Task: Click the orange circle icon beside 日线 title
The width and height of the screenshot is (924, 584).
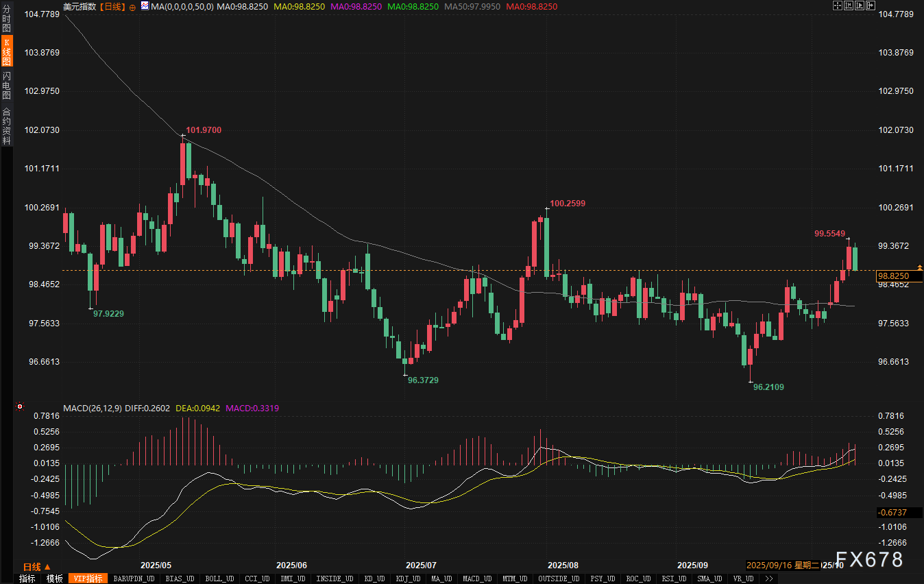Action: click(132, 6)
